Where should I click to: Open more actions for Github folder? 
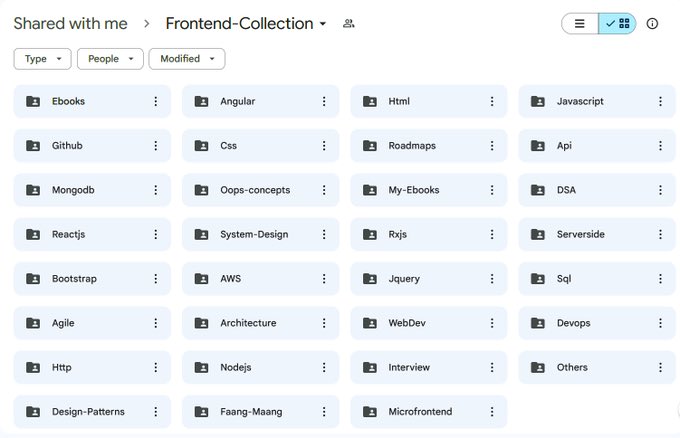click(x=156, y=146)
